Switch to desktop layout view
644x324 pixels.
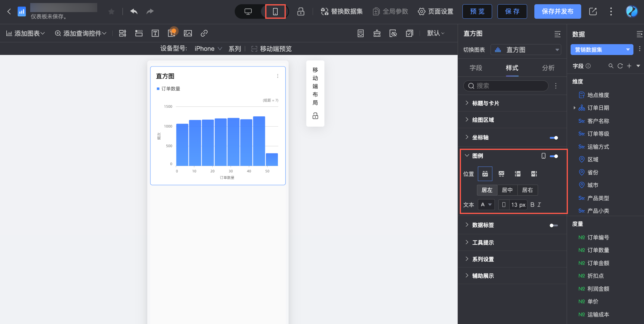click(x=248, y=12)
